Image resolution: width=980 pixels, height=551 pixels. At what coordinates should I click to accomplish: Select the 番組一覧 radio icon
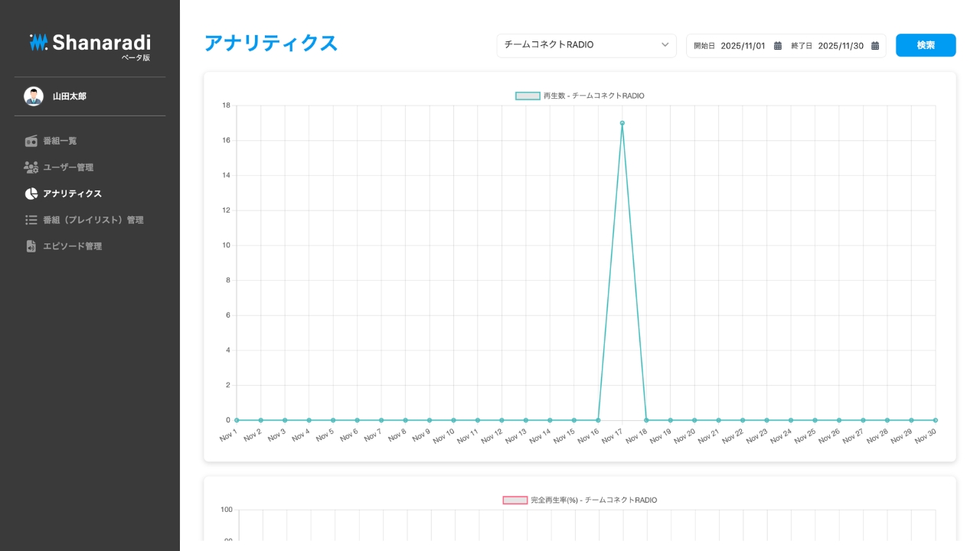point(31,141)
